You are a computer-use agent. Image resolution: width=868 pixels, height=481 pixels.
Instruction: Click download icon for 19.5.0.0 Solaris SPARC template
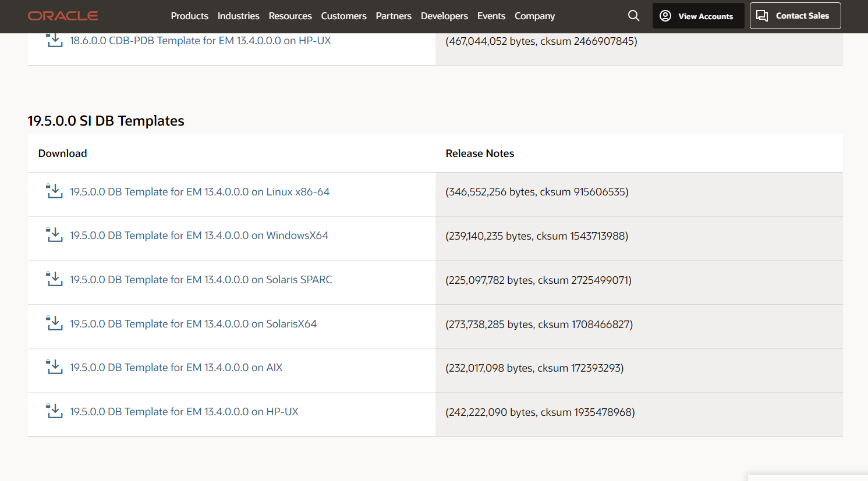[54, 279]
